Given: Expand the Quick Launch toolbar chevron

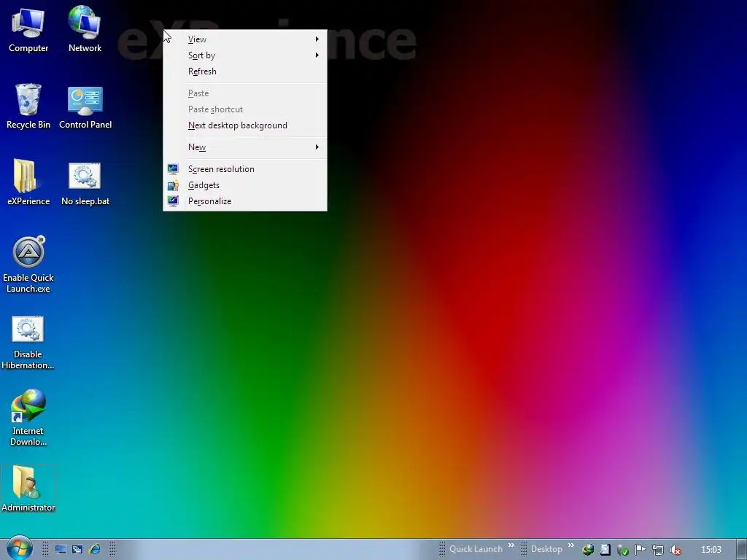Looking at the screenshot, I should pyautogui.click(x=511, y=545).
